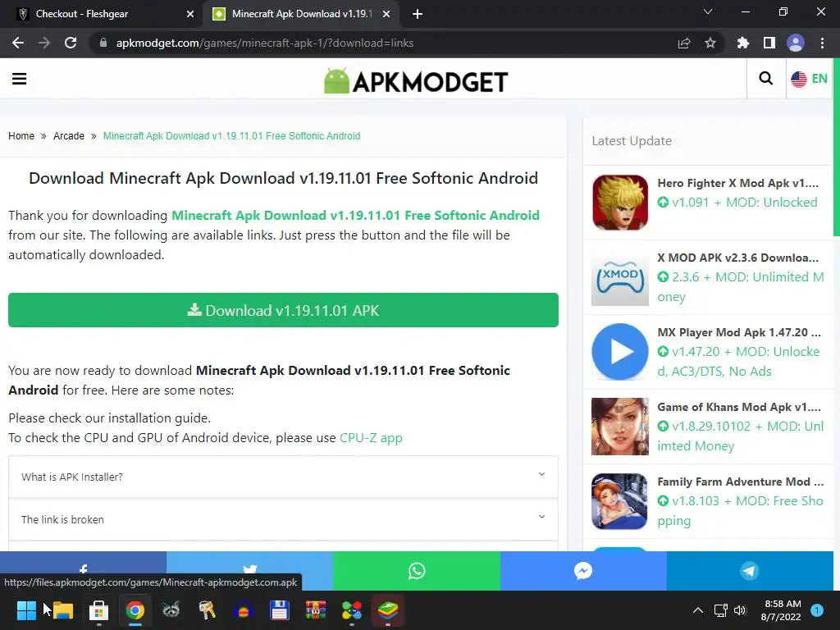Image resolution: width=840 pixels, height=630 pixels.
Task: Open the tab search chevron
Action: [x=708, y=11]
